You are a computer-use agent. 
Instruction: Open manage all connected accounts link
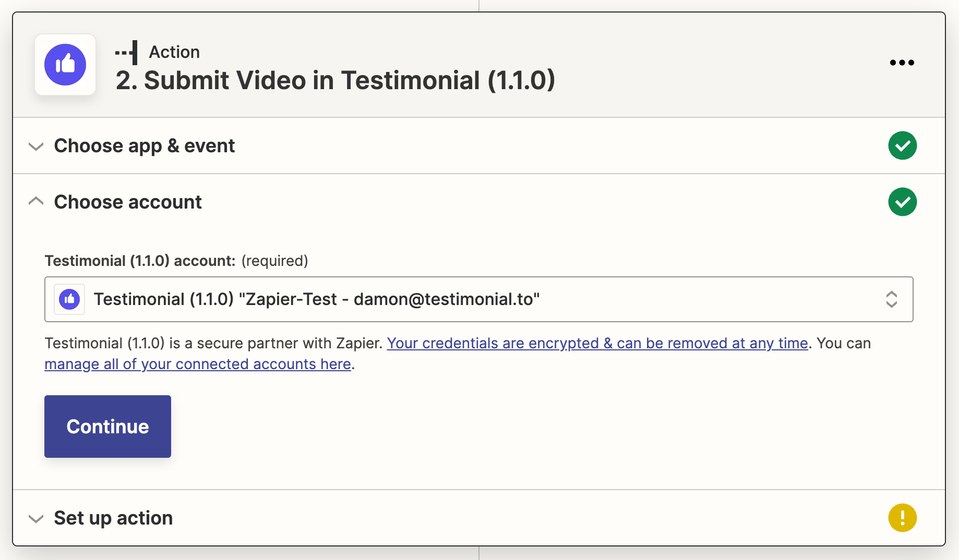click(197, 364)
